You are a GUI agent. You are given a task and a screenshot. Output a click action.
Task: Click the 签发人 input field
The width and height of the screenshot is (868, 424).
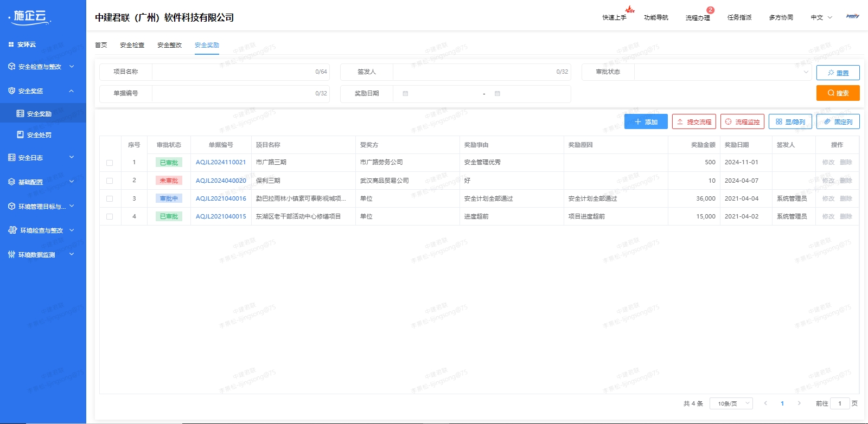482,72
